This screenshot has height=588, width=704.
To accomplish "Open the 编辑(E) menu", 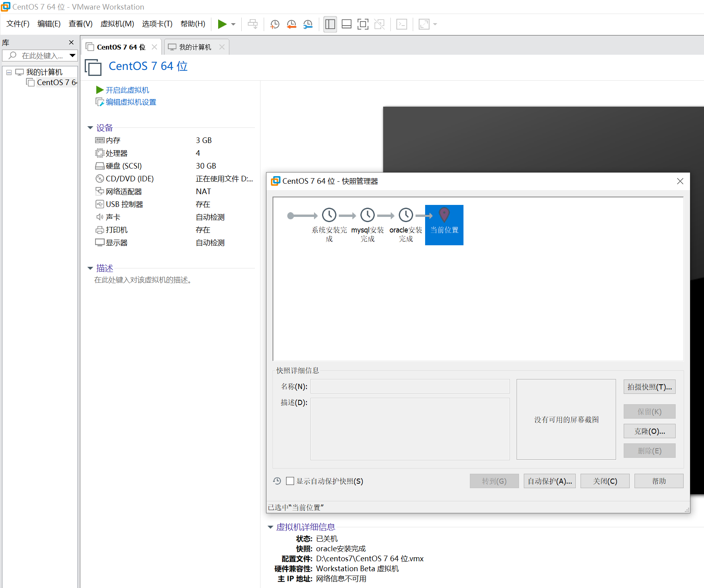I will 49,24.
